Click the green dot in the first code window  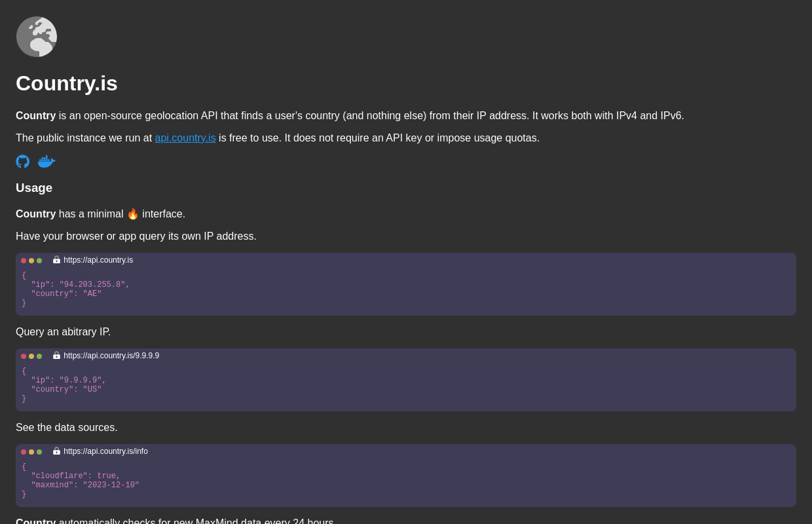39,261
